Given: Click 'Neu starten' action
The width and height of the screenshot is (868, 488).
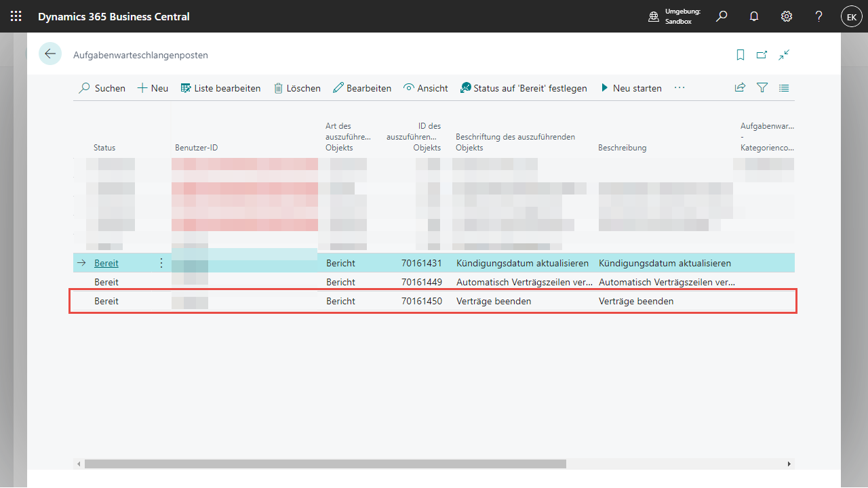Looking at the screenshot, I should (631, 88).
